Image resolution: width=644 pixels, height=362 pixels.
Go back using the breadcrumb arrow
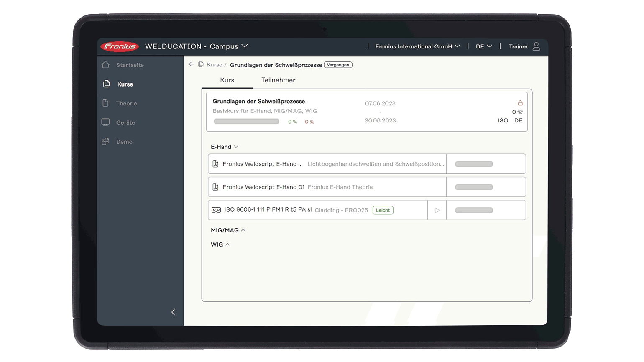point(192,64)
